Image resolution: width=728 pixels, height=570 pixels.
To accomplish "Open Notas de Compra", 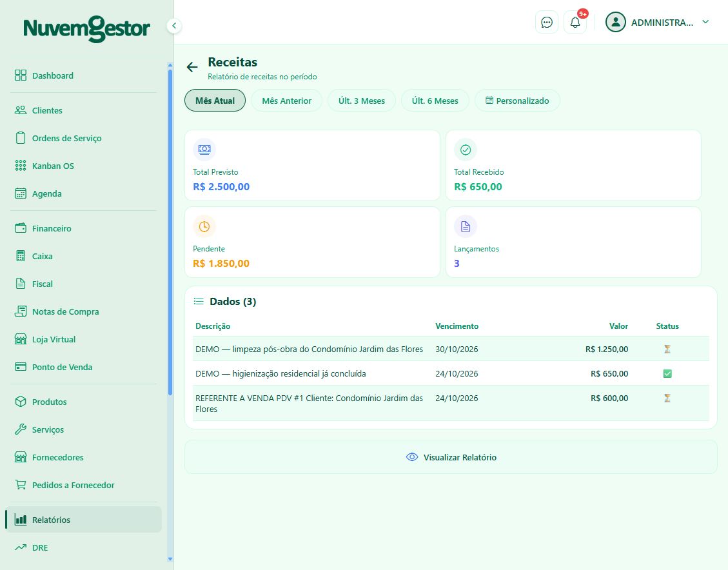I will click(84, 312).
